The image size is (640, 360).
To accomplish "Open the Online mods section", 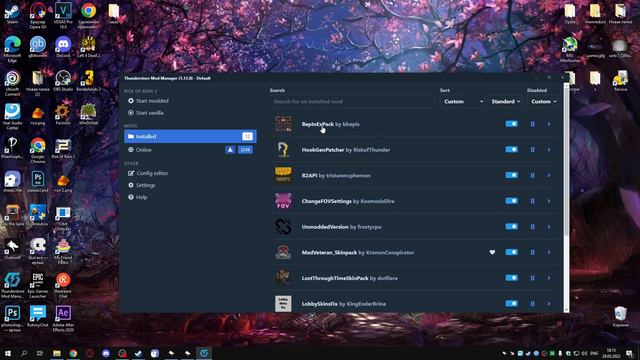I will click(190, 150).
